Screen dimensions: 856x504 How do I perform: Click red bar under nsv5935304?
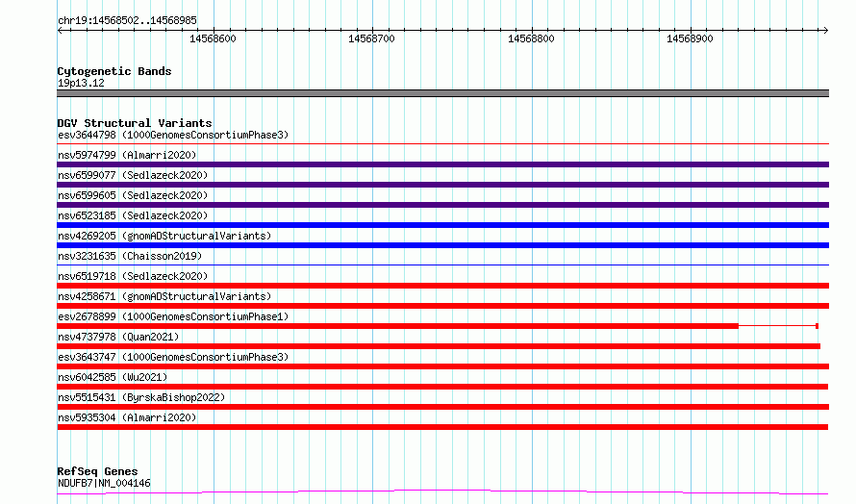(x=442, y=427)
